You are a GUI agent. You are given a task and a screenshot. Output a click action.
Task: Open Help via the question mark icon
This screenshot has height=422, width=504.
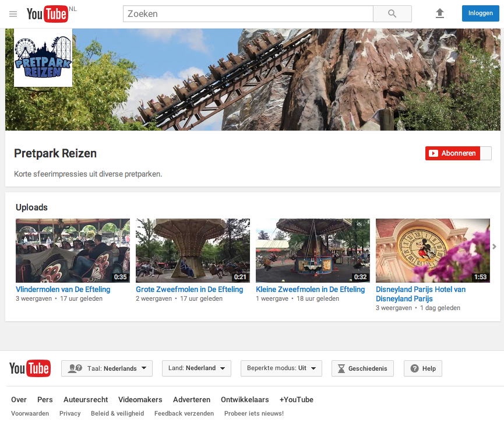[422, 368]
